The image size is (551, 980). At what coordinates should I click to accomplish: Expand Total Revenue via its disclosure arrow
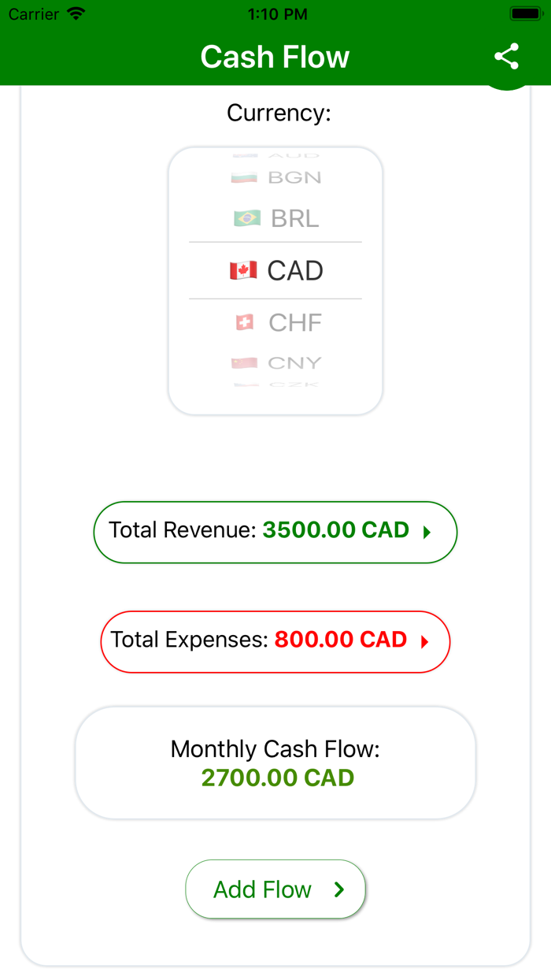point(427,532)
